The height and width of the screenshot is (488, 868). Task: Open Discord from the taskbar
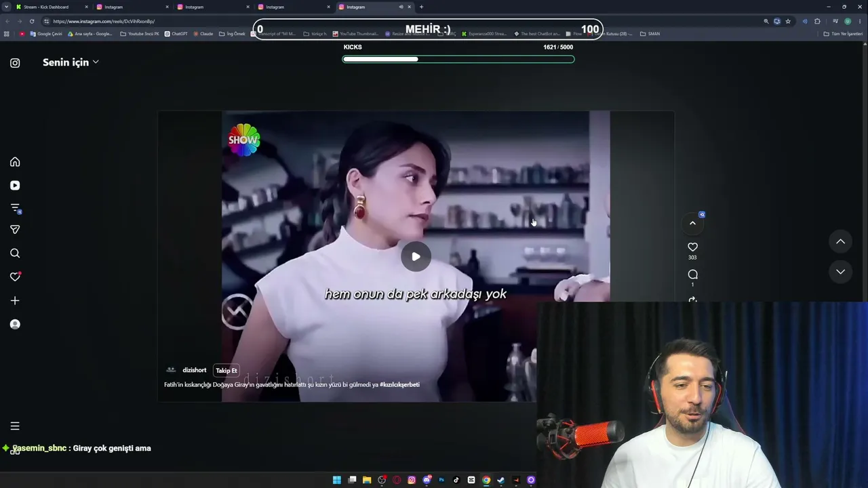click(x=427, y=480)
